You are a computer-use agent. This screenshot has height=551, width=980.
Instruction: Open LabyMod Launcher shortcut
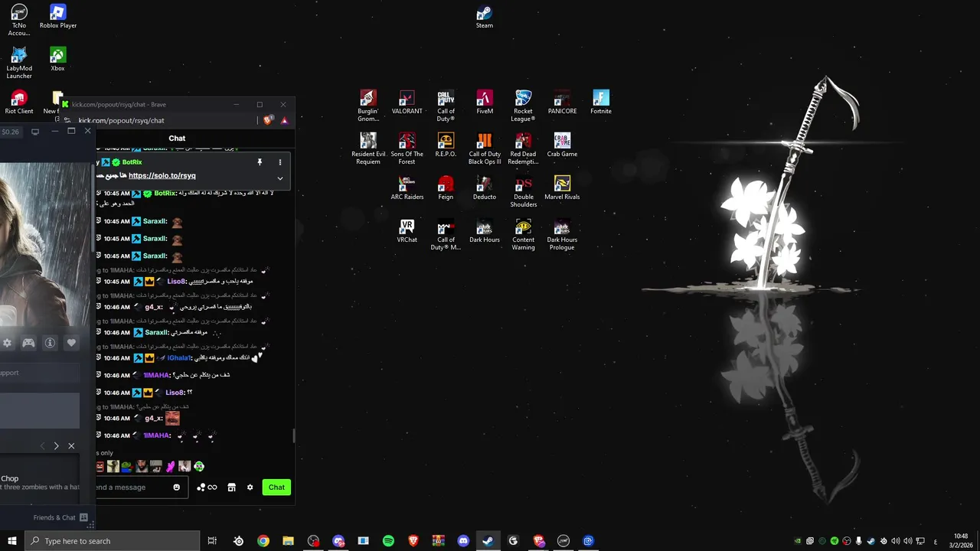[x=19, y=63]
